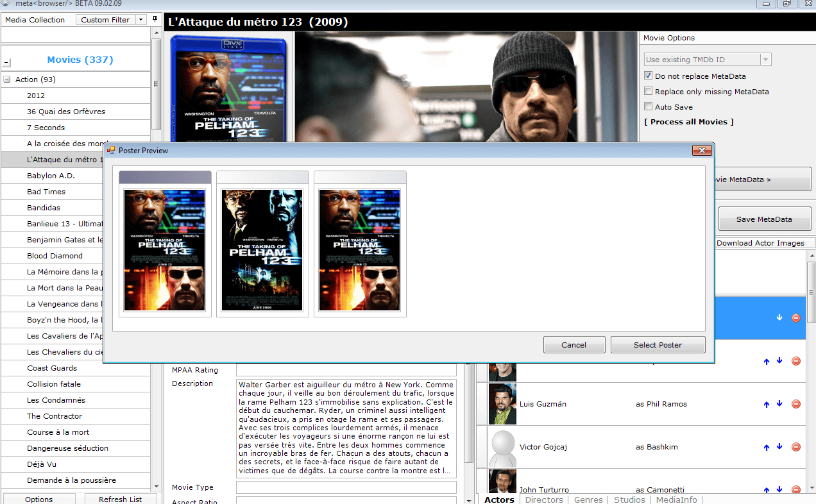
Task: Click the DivX Pelham 123 cover image
Action: [x=228, y=88]
